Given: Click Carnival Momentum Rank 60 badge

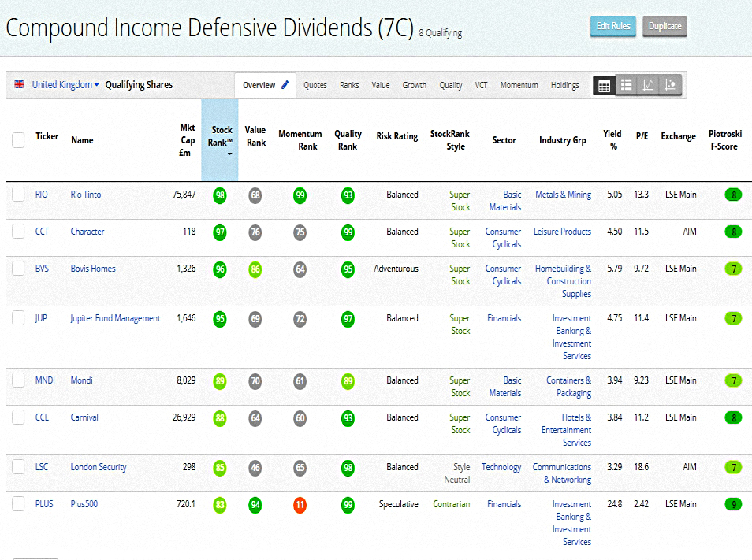Looking at the screenshot, I should [300, 418].
